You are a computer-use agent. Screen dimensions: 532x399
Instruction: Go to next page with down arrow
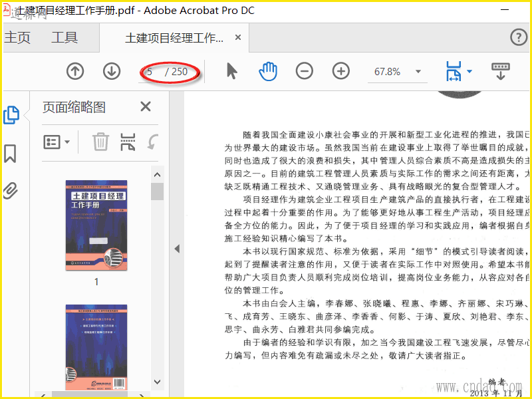coord(112,71)
